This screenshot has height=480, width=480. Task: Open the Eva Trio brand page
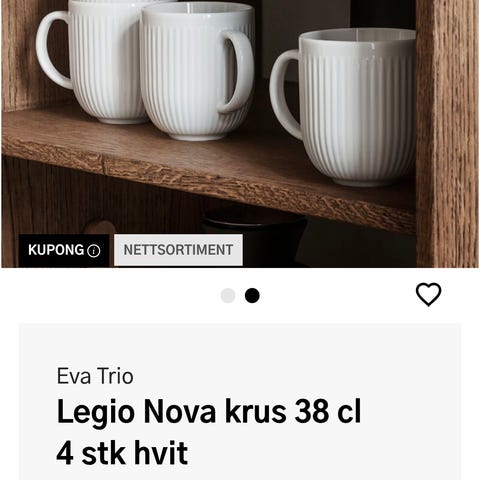[95, 376]
